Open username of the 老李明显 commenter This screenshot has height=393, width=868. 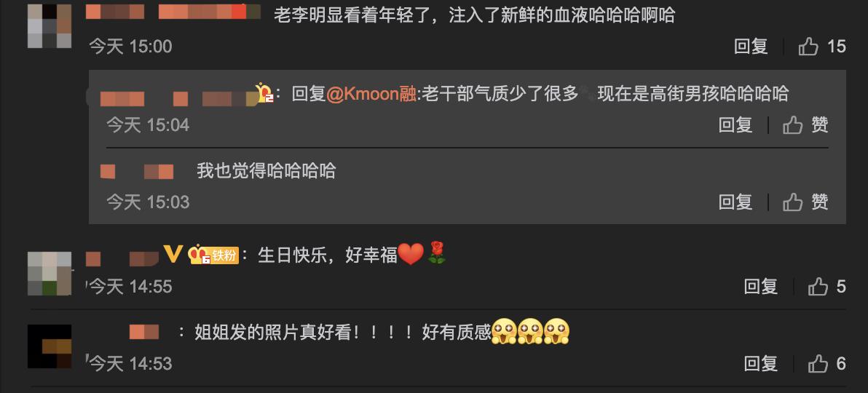pyautogui.click(x=173, y=12)
